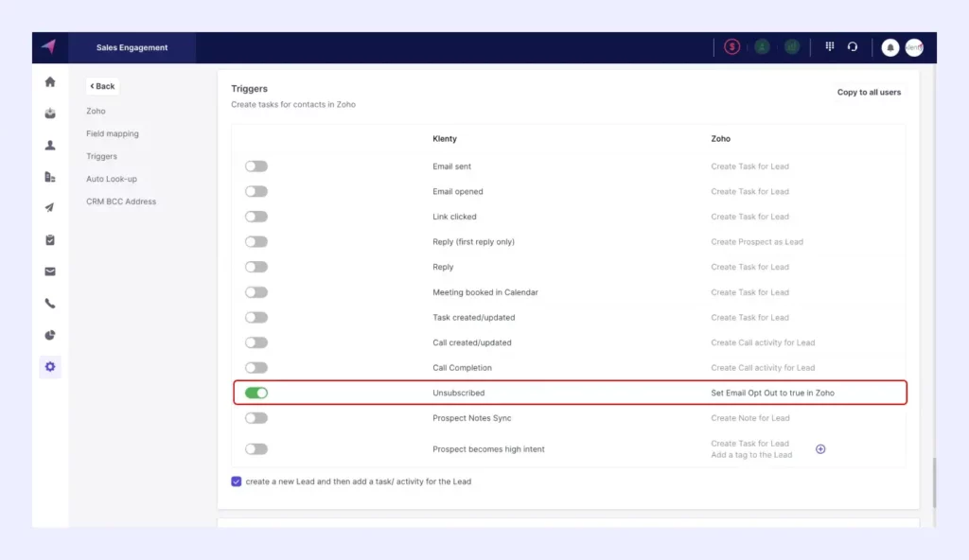Click the Klenty column header
The height and width of the screenshot is (560, 969).
coord(445,138)
